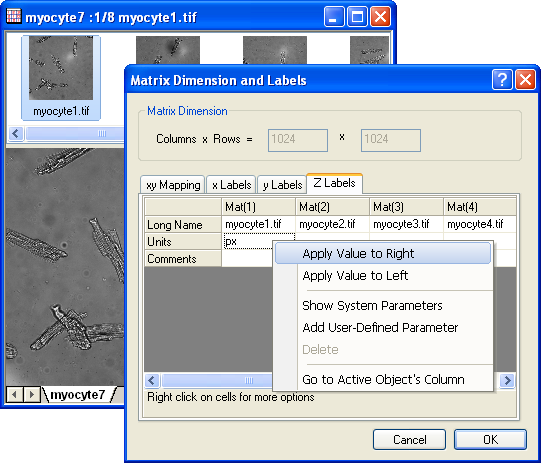Viewport: 541px width, 463px height.
Task: Click the matrix window icon in title bar
Action: [14, 16]
